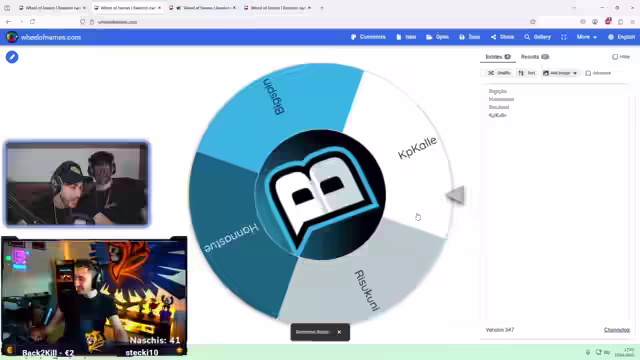This screenshot has width=640, height=360.
Task: Enable the Advanced checkbox
Action: click(598, 73)
